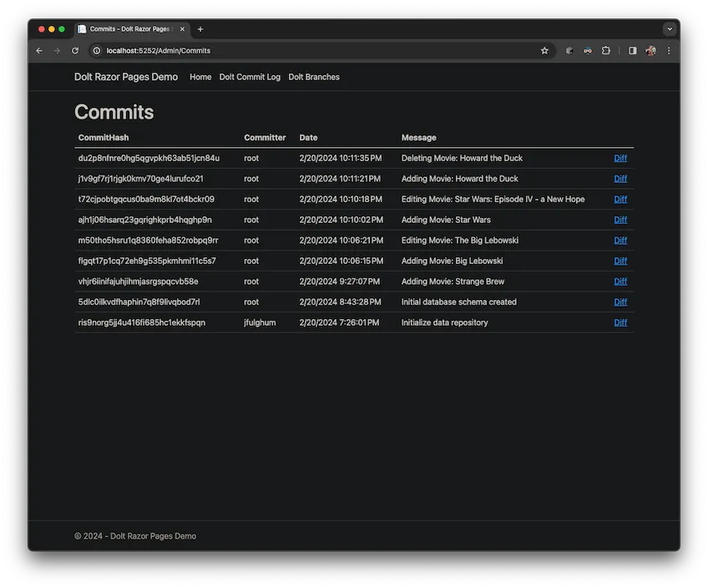
Task: Open a new browser tab with the plus
Action: [200, 28]
